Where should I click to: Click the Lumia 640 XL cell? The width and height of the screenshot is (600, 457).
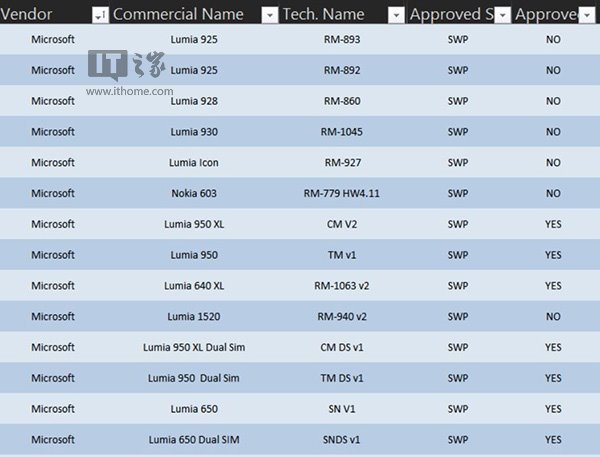click(x=194, y=286)
